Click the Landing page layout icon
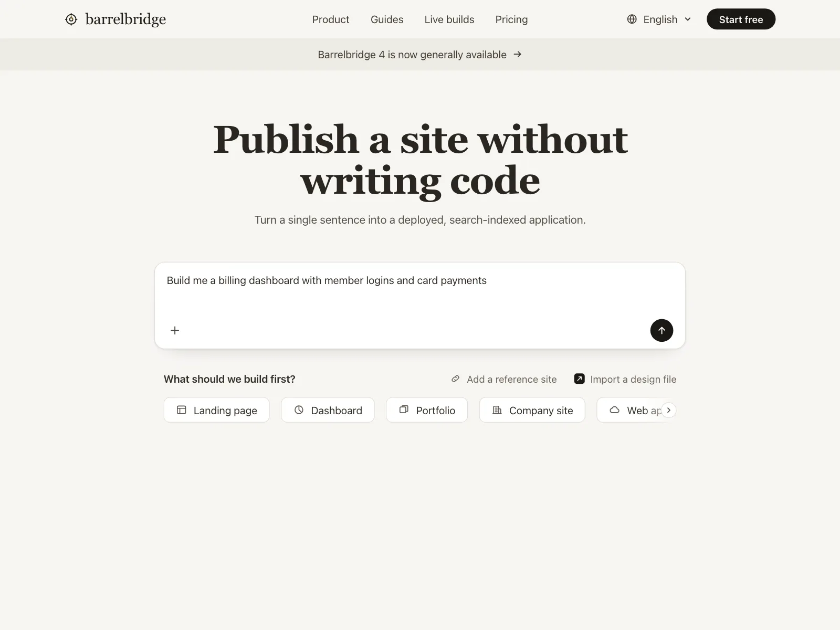The width and height of the screenshot is (840, 630). (181, 410)
